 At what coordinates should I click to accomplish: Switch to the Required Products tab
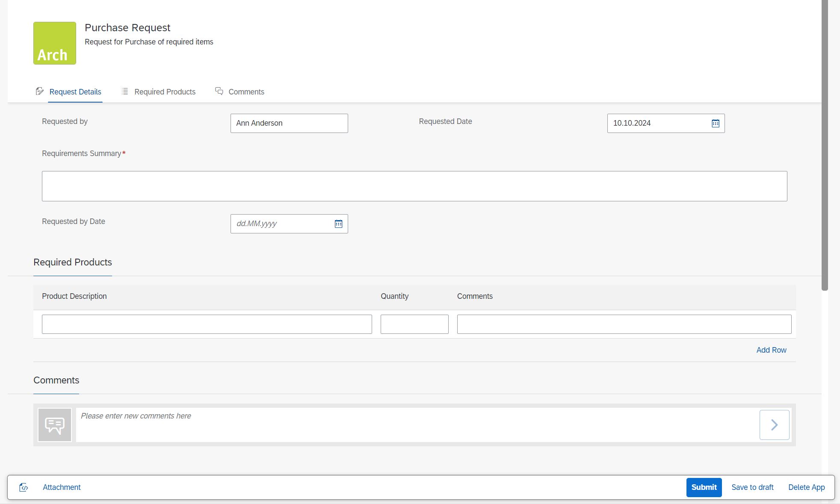tap(164, 91)
